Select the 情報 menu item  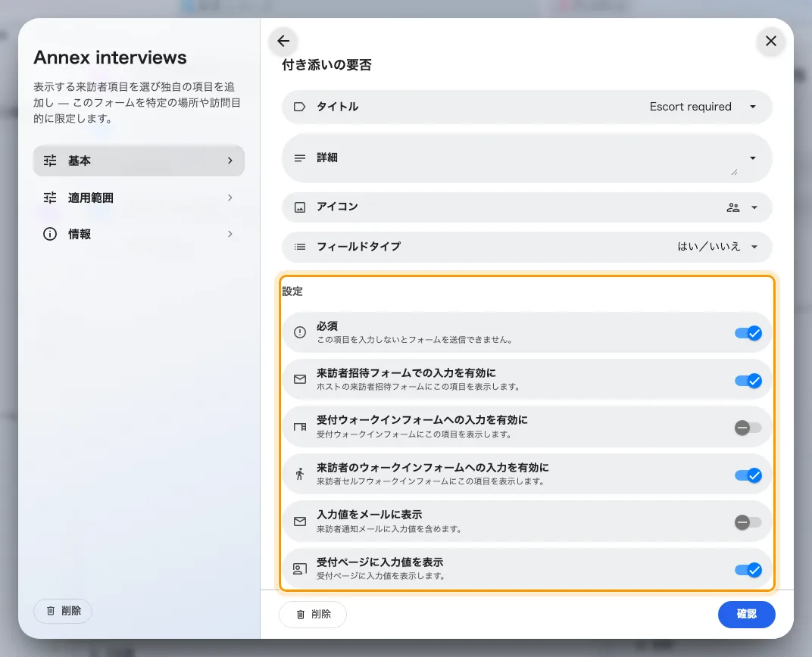pos(139,235)
